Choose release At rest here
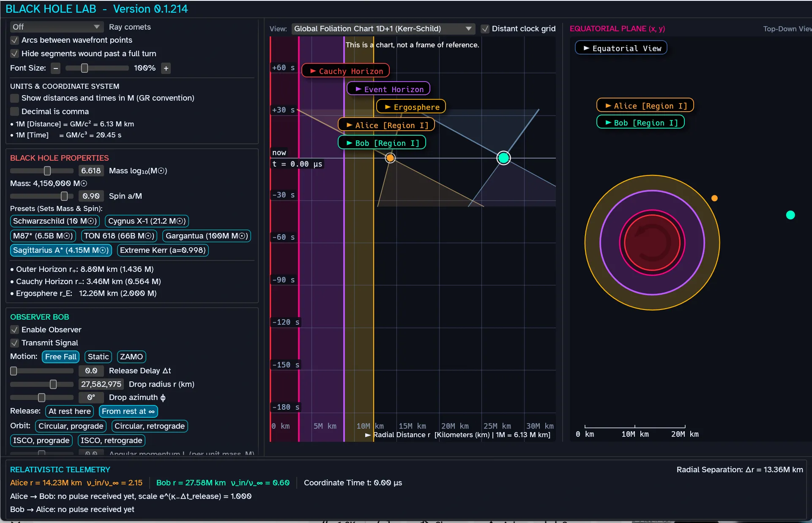 pos(69,411)
